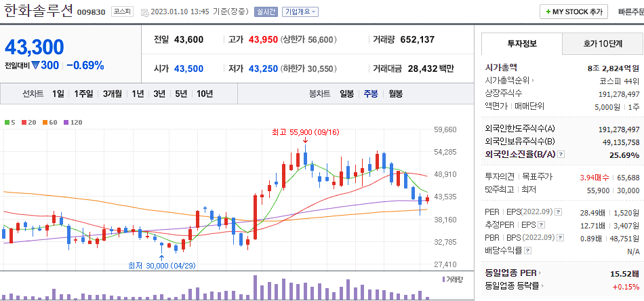Click the 상장주식수 value 191,278,497
The image size is (644, 301).
(620, 94)
